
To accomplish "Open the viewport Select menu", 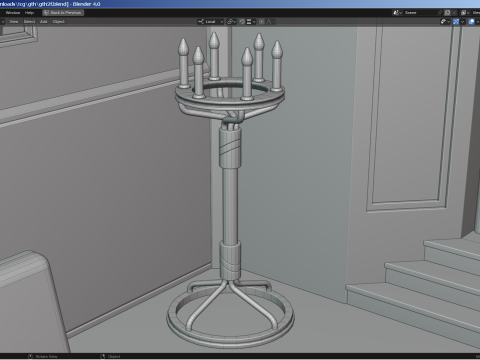I will pyautogui.click(x=29, y=22).
